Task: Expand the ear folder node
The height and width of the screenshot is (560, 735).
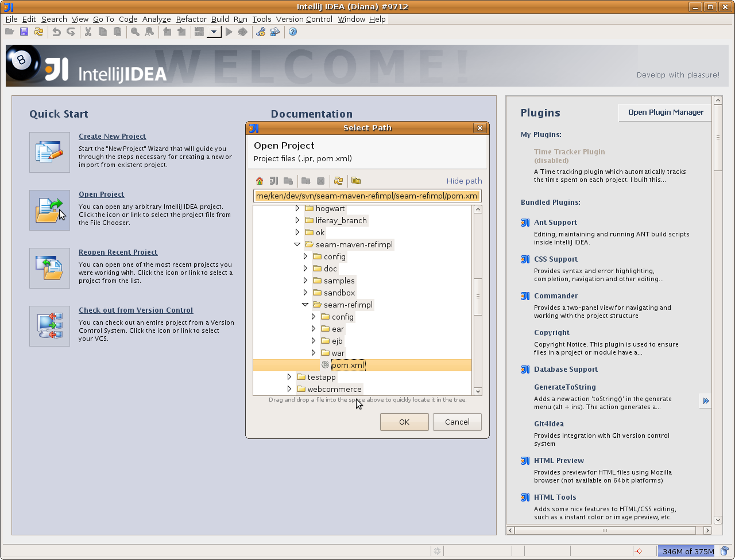Action: tap(314, 329)
